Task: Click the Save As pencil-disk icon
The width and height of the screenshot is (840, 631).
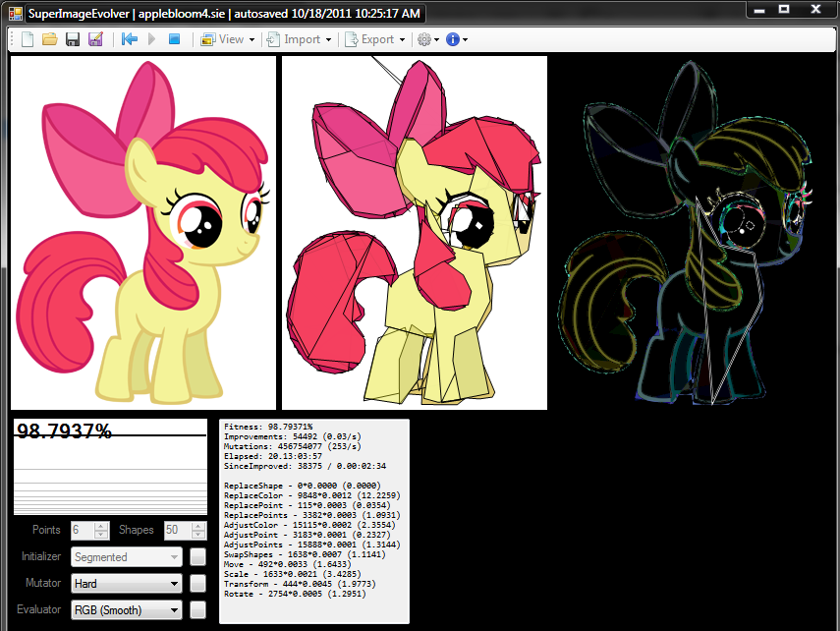Action: (95, 39)
